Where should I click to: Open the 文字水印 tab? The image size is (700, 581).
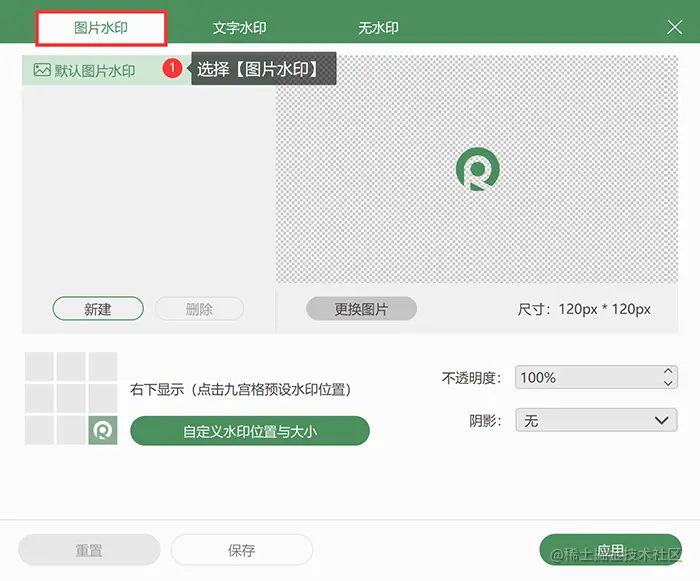[x=240, y=28]
